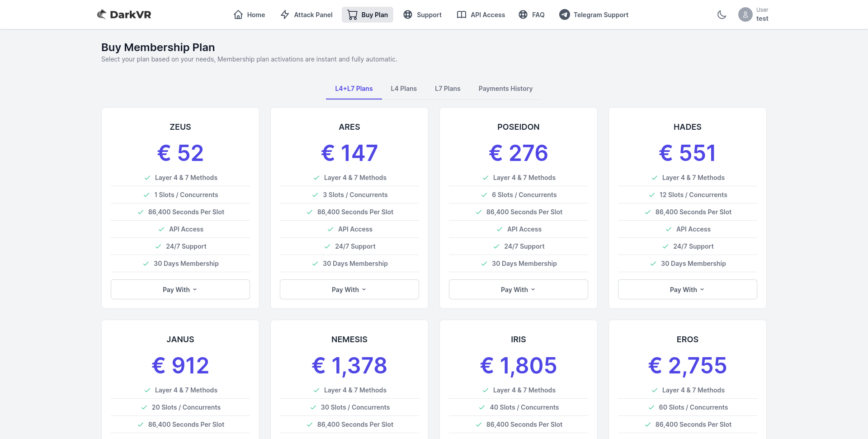The image size is (868, 439).
Task: Click the IRIS plan title
Action: (519, 340)
